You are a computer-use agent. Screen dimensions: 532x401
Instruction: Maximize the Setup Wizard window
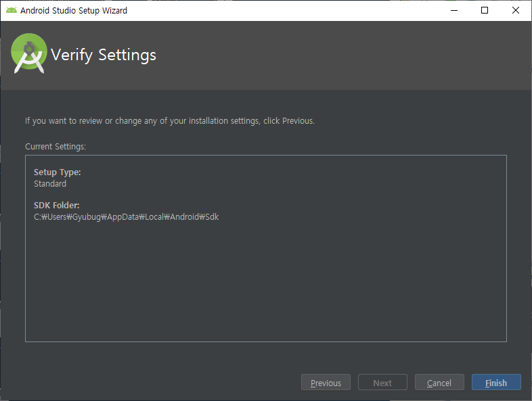pos(485,10)
